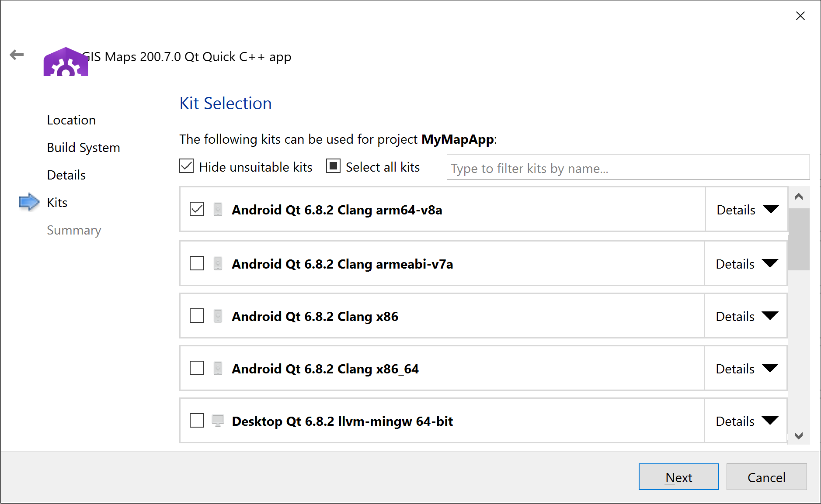
Task: Click the purple gear project wizard icon
Action: (x=66, y=62)
